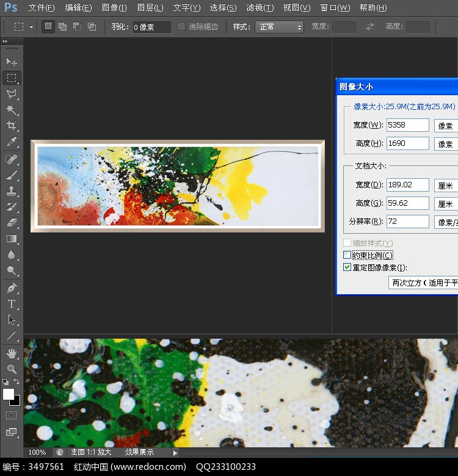458x476 pixels.
Task: Open the Select menu (选择)
Action: coord(223,7)
